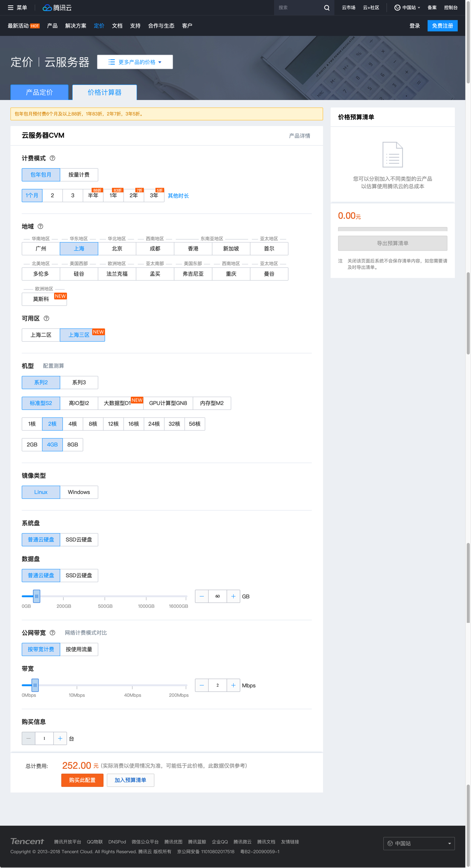Click data disk GB input field
The width and height of the screenshot is (471, 868).
[x=217, y=596]
